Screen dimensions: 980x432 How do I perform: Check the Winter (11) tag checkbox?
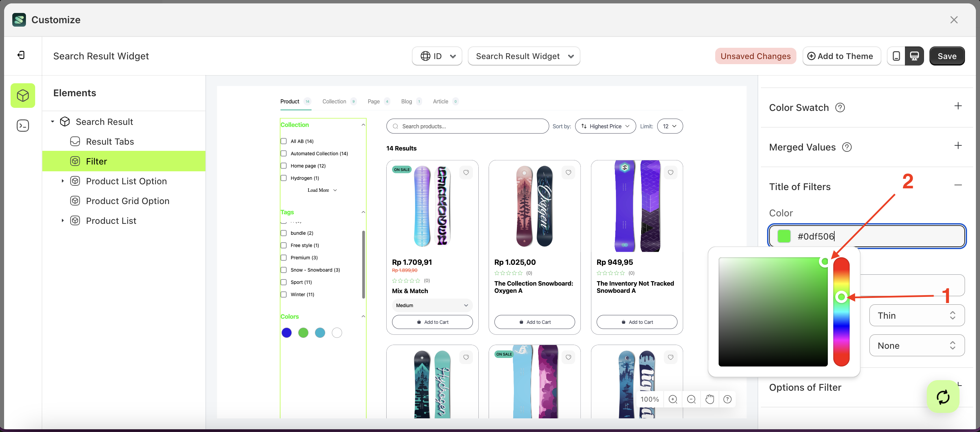pos(284,294)
